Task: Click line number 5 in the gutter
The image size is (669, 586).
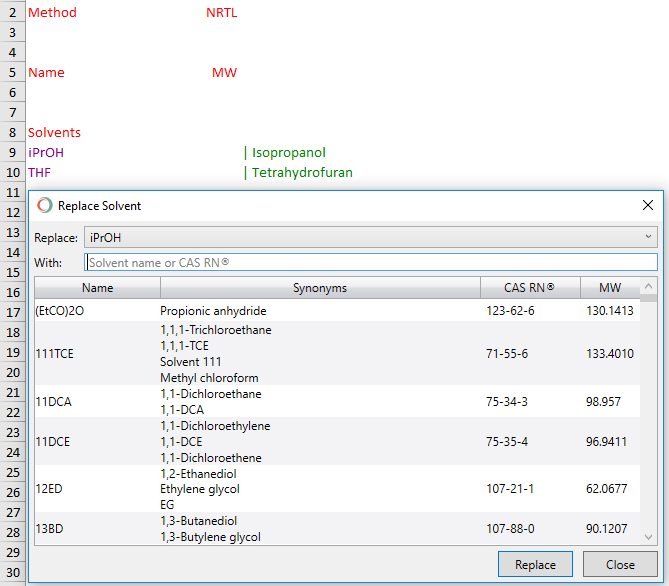Action: (x=12, y=72)
